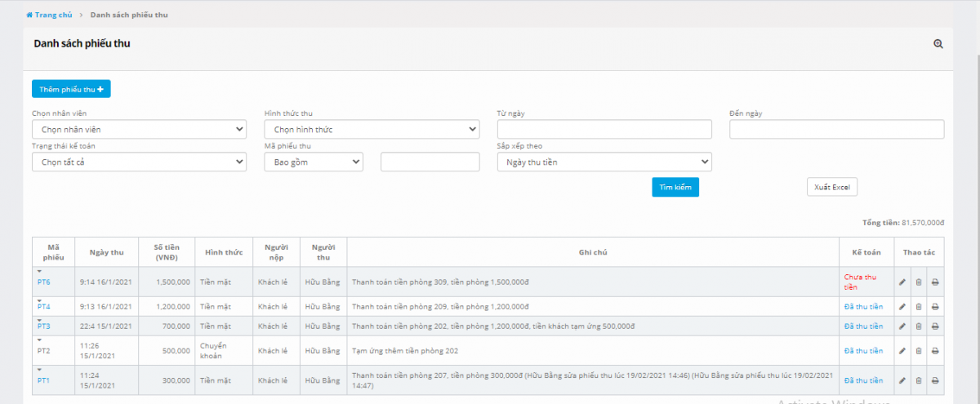Viewport: 980px width, 404px height.
Task: Open the Chọn nhân viên dropdown
Action: pyautogui.click(x=139, y=129)
